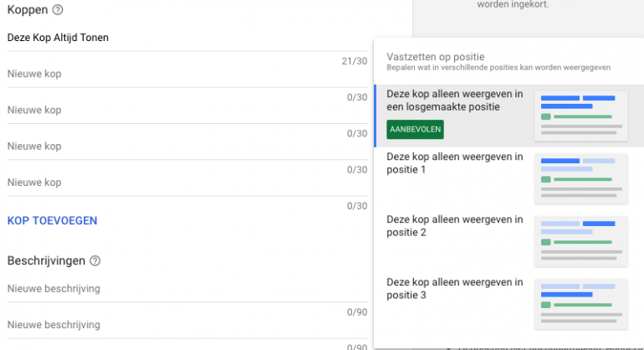Click the 21/30 character counter

[354, 61]
